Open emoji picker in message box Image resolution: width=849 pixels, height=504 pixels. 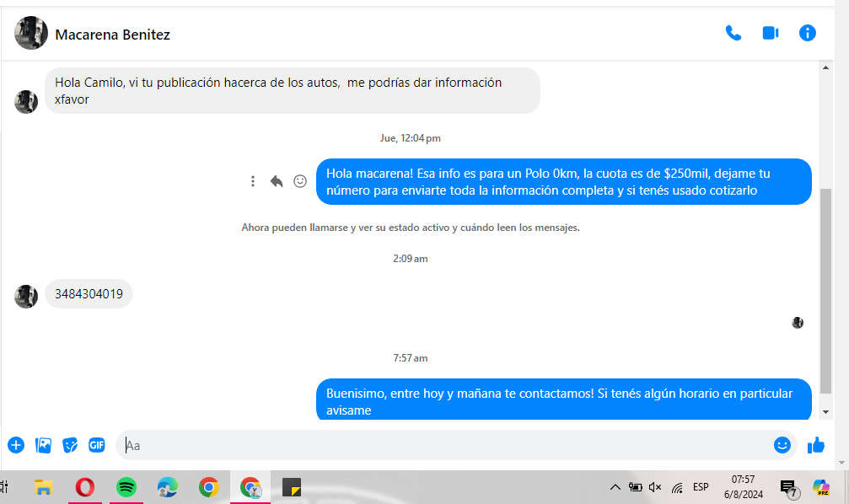(x=782, y=445)
